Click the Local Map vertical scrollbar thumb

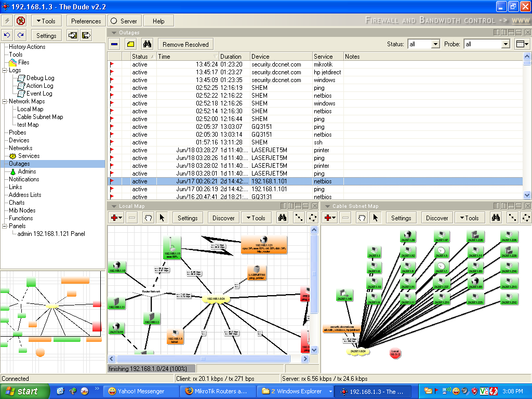314,273
